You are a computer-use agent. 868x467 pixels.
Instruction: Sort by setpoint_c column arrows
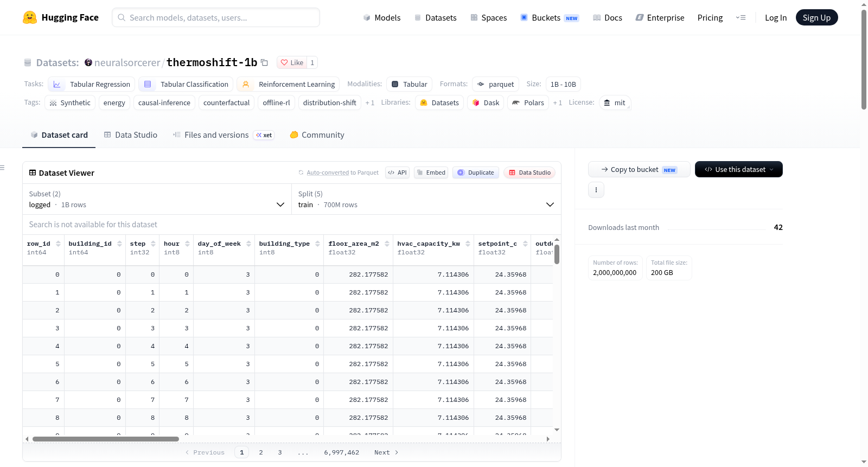[x=525, y=244]
